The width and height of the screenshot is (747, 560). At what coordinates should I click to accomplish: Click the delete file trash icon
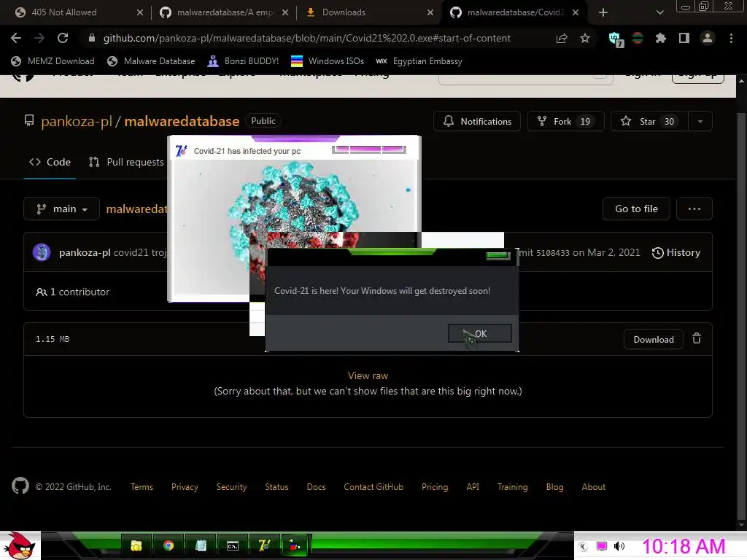697,338
